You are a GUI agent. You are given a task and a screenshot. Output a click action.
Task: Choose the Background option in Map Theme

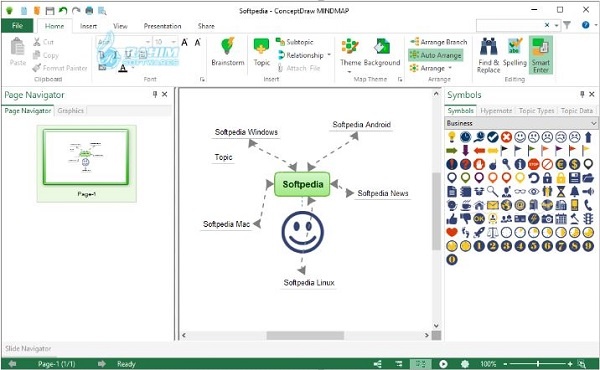[x=382, y=52]
